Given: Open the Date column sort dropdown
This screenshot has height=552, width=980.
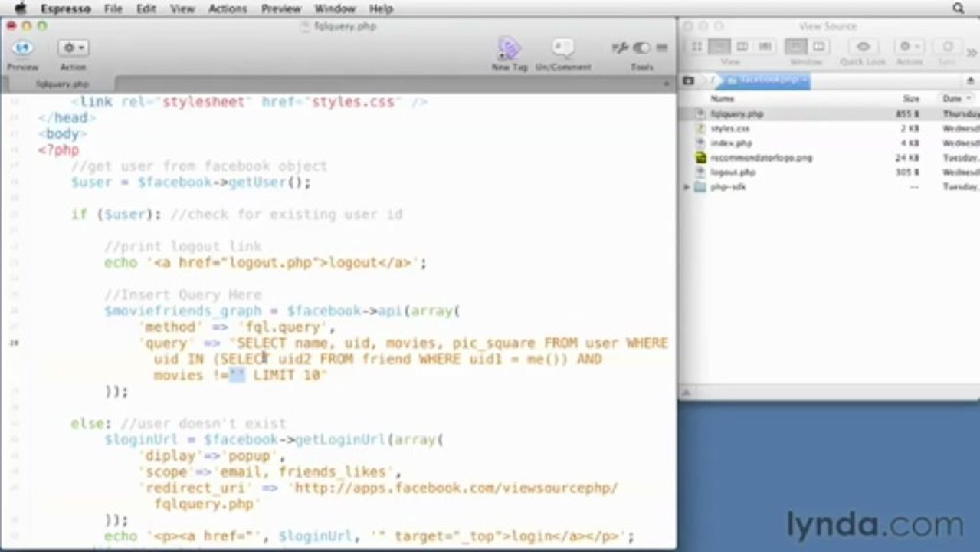Looking at the screenshot, I should tap(956, 99).
